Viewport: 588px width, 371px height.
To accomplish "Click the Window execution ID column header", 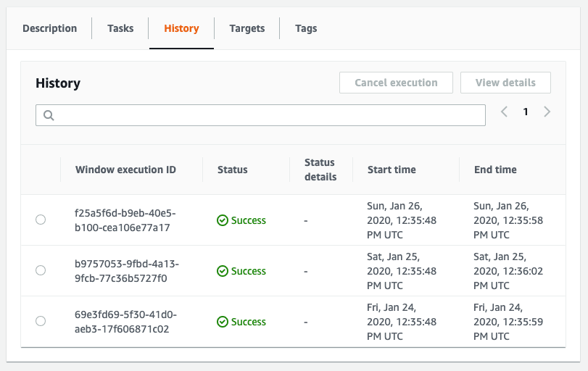I will 125,170.
